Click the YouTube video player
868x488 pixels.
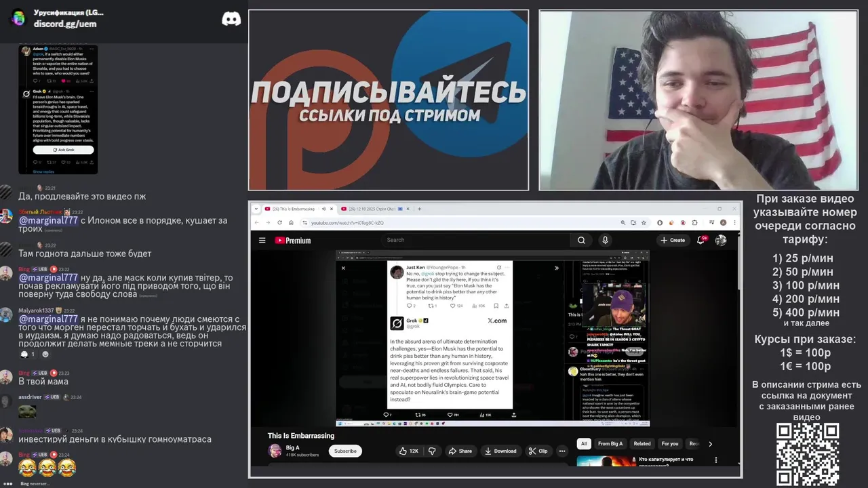pyautogui.click(x=493, y=338)
